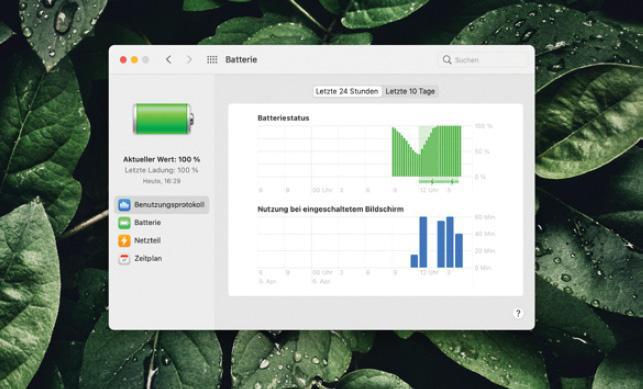Click Letzte Ladung: 100 % text

click(162, 170)
